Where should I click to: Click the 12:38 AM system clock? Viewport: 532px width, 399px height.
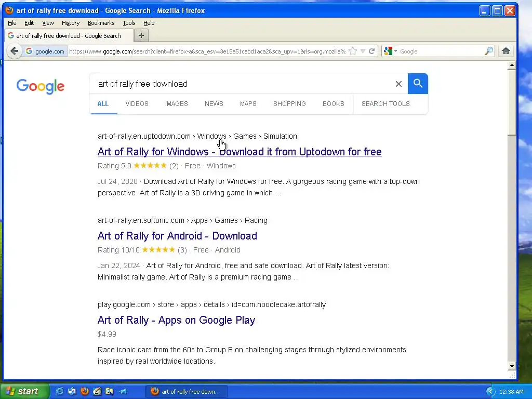pyautogui.click(x=511, y=392)
